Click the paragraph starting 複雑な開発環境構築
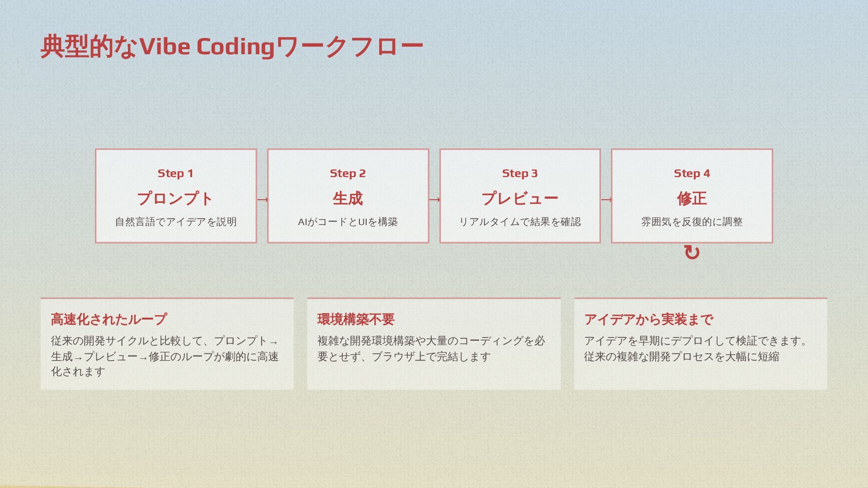The image size is (868, 488). click(431, 348)
